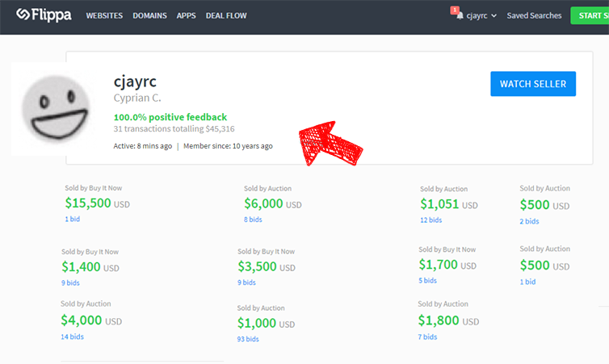Open the 1 bid link under $500
This screenshot has width=609, height=364.
(x=527, y=282)
